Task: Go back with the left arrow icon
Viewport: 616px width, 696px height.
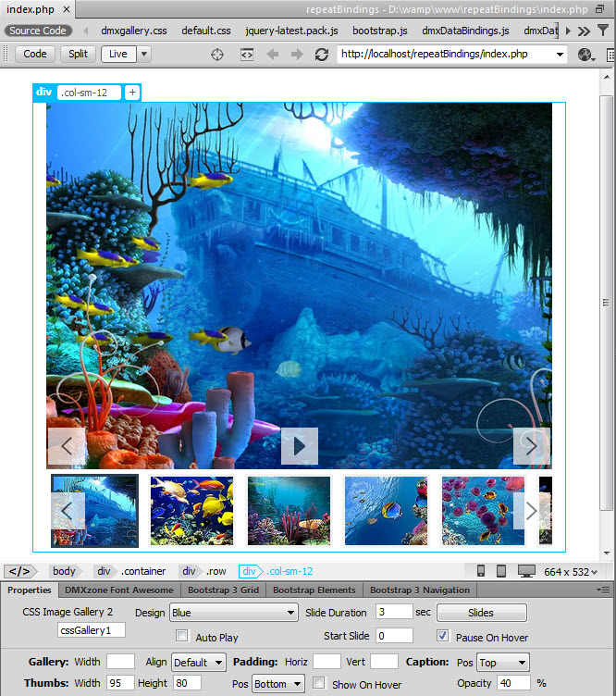Action: [273, 55]
